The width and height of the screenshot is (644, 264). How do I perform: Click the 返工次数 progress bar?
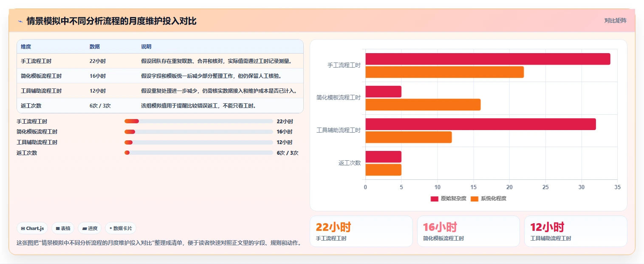(198, 153)
